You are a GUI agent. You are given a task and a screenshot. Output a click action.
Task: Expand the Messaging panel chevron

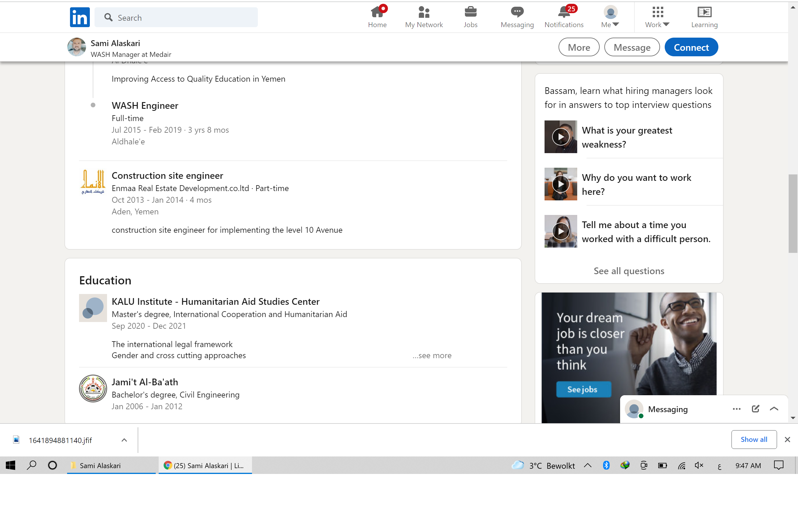tap(774, 409)
